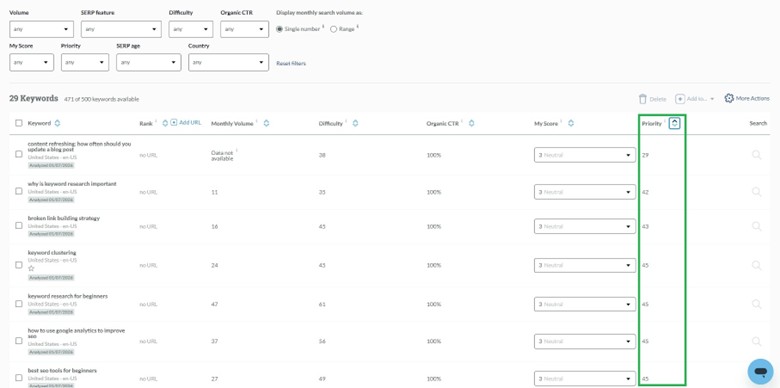Click Priority value 29
The width and height of the screenshot is (780, 388).
pyautogui.click(x=645, y=155)
